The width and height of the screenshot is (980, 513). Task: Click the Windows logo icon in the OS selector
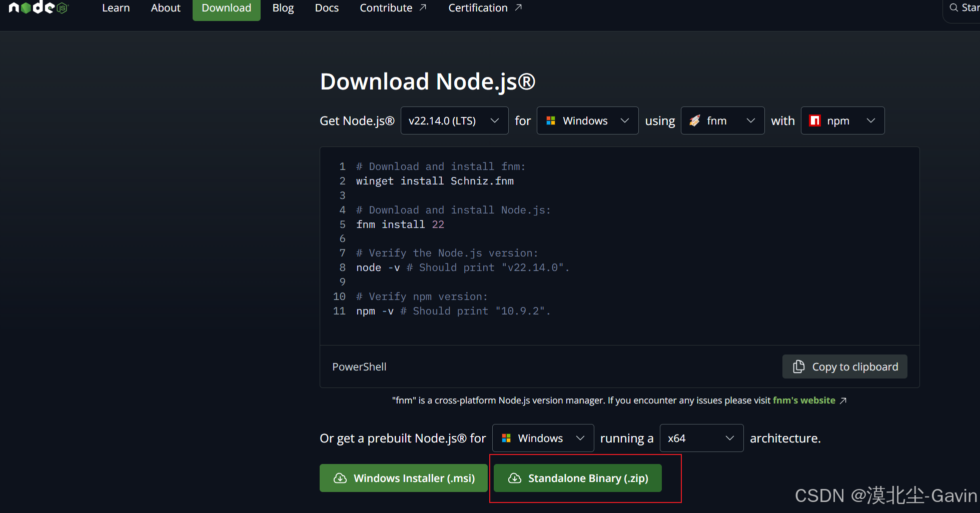[552, 120]
